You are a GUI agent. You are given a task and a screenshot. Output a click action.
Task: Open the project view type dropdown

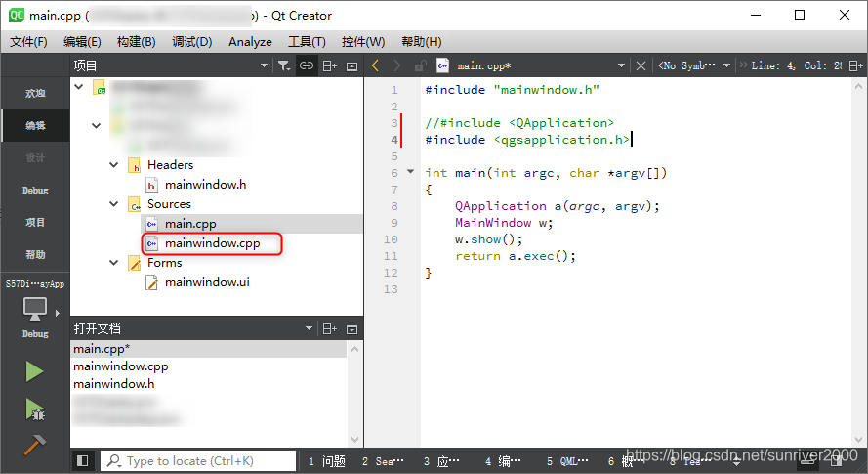[x=264, y=66]
